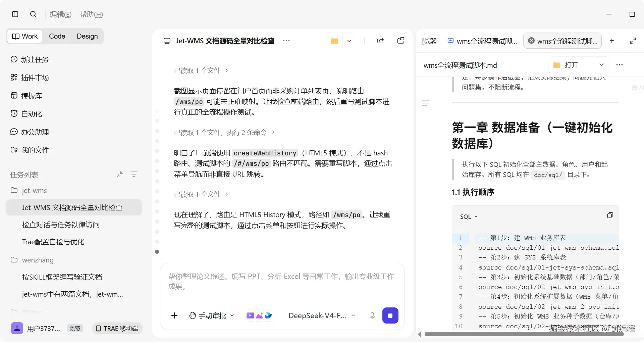Open 我的文件 my files
The width and height of the screenshot is (644, 342).
[30, 150]
